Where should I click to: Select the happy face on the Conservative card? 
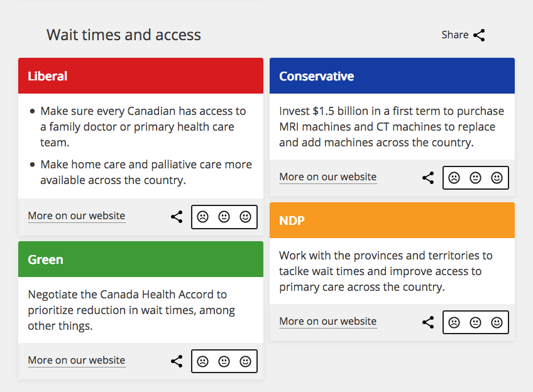pos(497,178)
